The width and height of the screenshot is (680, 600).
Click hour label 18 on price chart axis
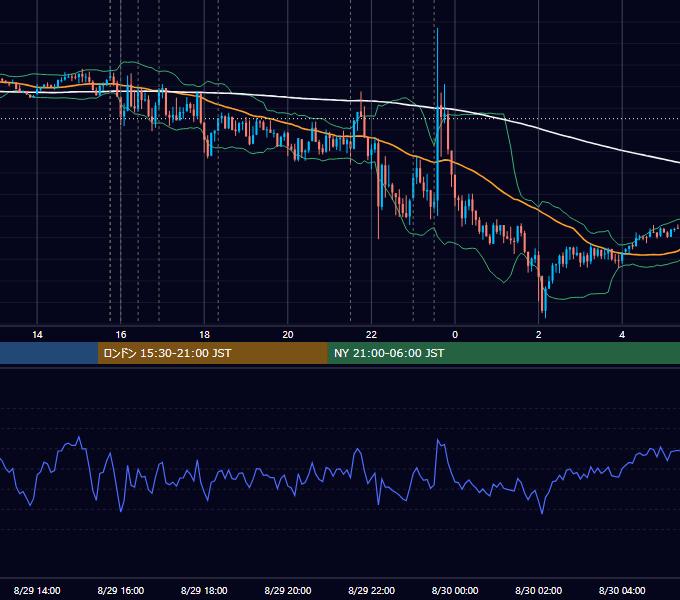click(204, 335)
